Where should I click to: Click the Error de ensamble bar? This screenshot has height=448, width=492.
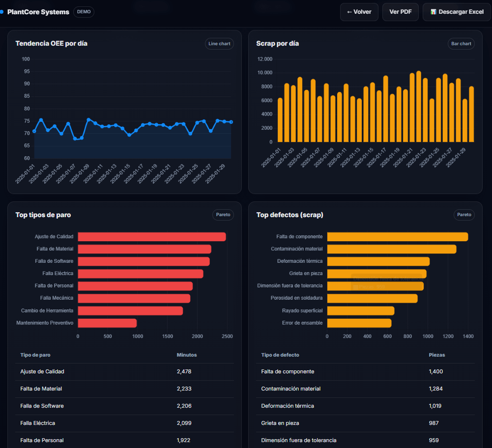coord(359,323)
